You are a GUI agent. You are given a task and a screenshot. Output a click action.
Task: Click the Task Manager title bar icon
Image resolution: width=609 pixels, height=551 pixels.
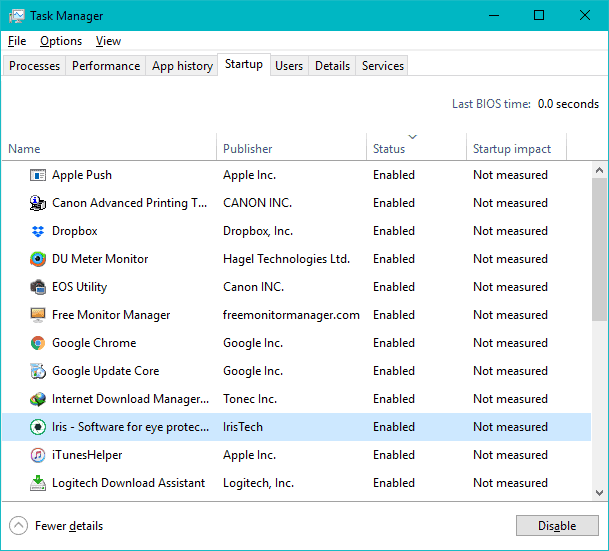pos(17,16)
